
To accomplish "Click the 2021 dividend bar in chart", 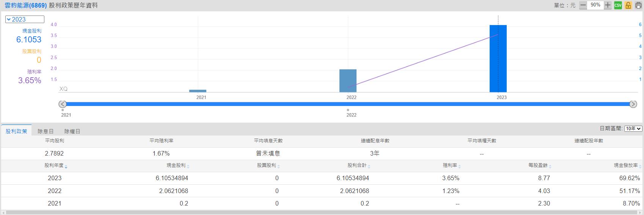I will pyautogui.click(x=198, y=91).
